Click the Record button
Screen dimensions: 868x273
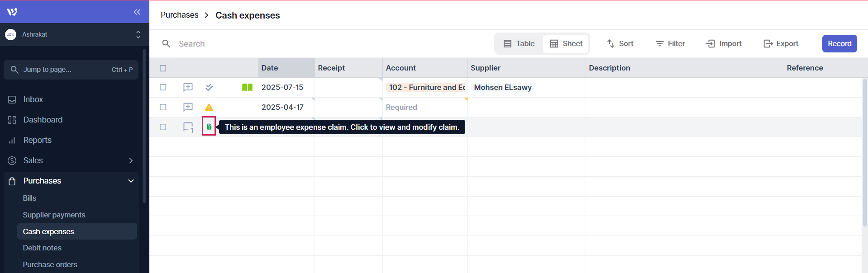pyautogui.click(x=839, y=44)
